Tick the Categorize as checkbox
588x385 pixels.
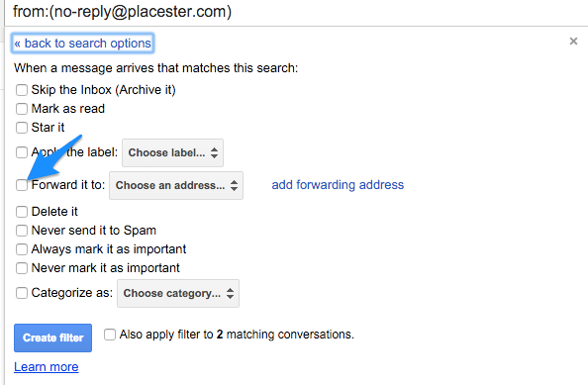click(22, 293)
